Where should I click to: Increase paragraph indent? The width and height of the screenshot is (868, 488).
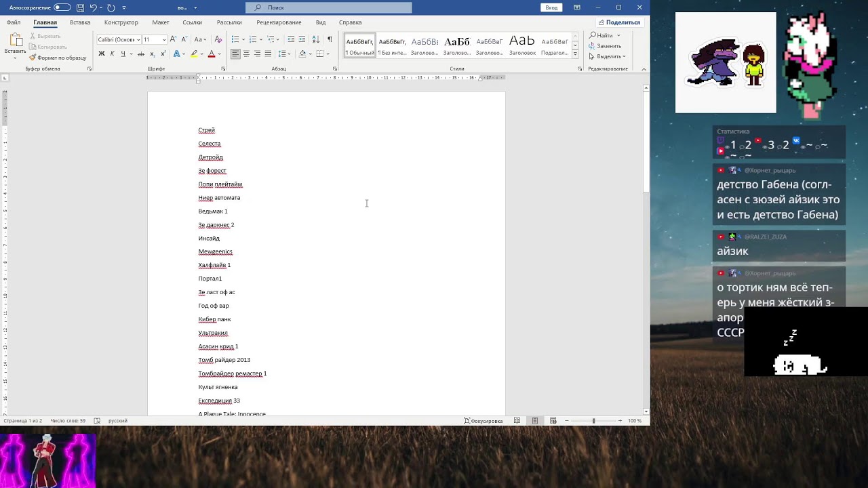click(302, 39)
